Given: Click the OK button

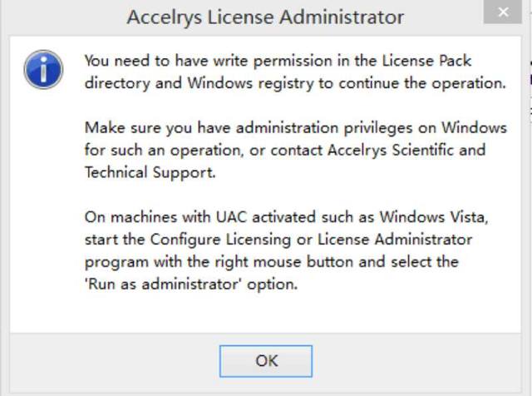Looking at the screenshot, I should pyautogui.click(x=266, y=361).
